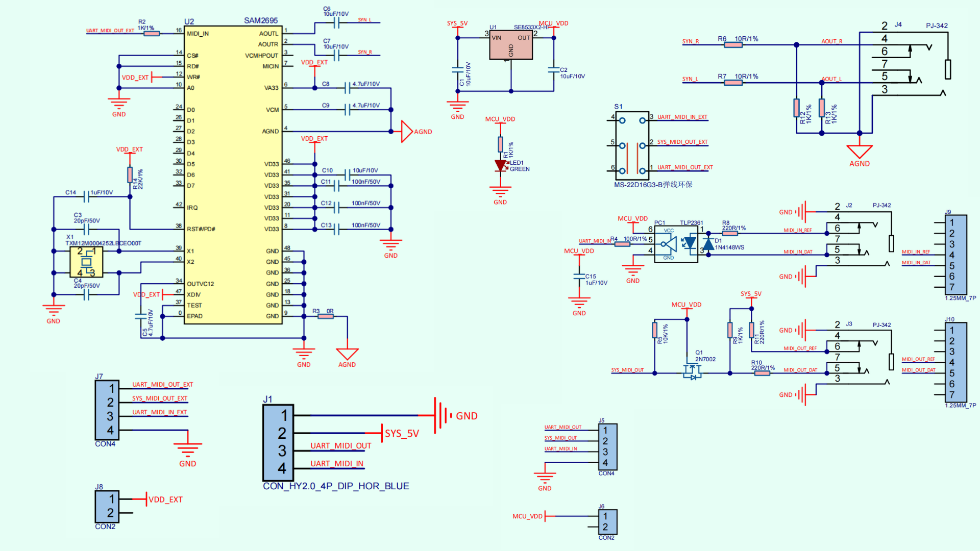Select resistor R7 on SYN_L line

tap(733, 83)
